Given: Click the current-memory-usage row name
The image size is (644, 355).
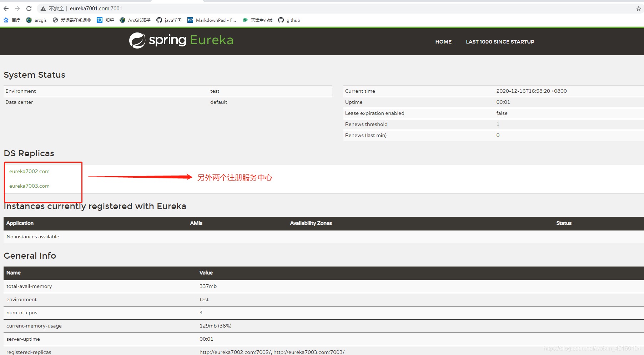Looking at the screenshot, I should tap(34, 326).
